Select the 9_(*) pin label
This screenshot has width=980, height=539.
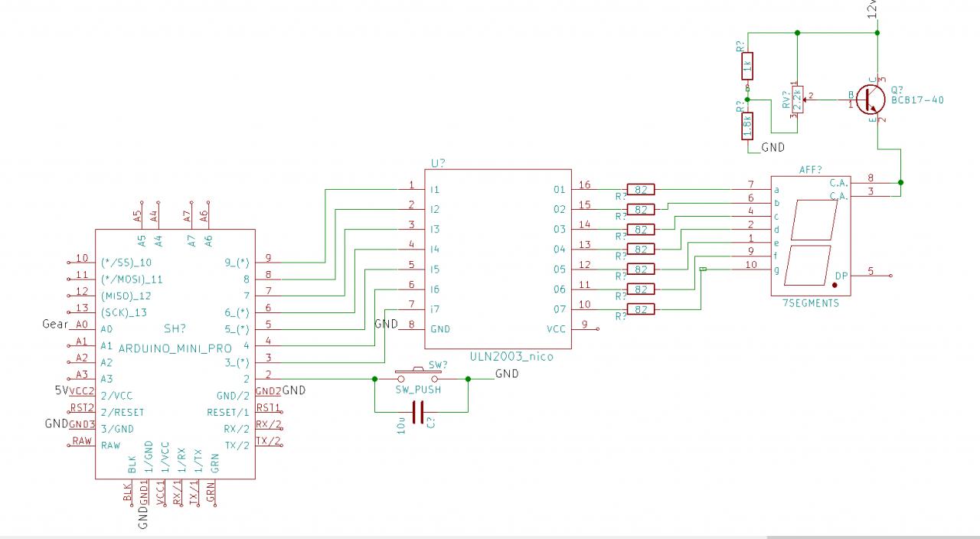pyautogui.click(x=237, y=263)
